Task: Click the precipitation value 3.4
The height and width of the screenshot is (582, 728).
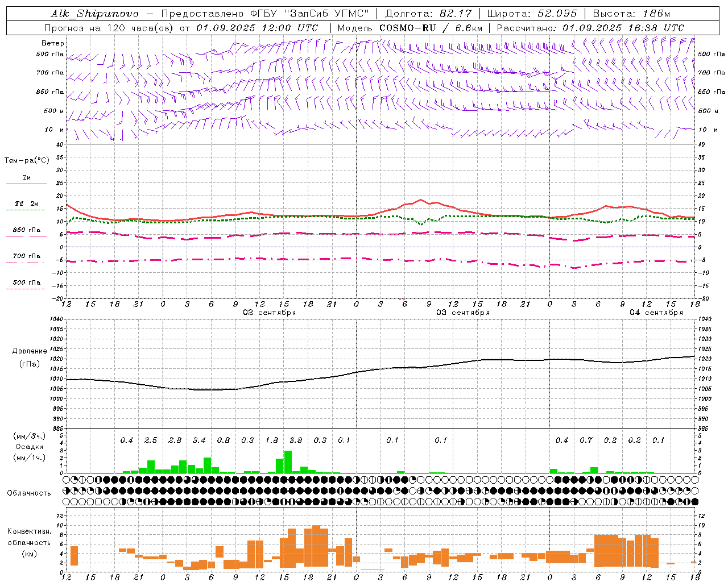Action: [199, 440]
